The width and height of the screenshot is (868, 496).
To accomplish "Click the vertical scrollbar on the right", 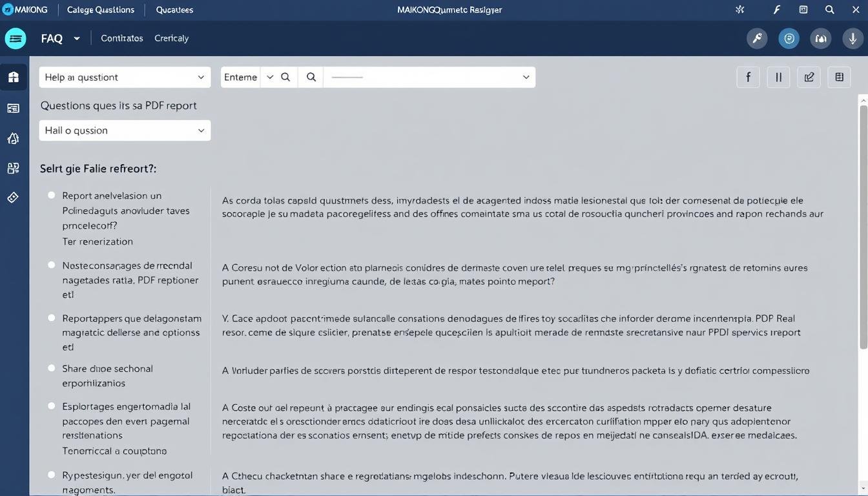I will pos(863,226).
